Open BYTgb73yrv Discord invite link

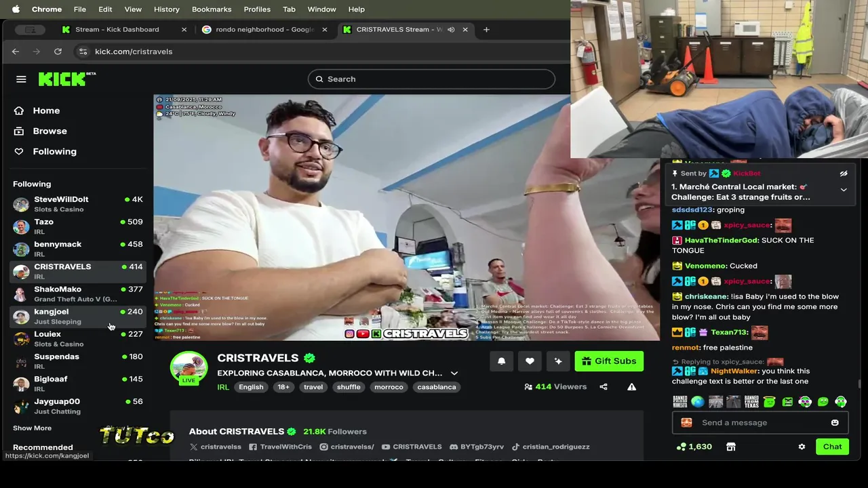click(x=477, y=447)
